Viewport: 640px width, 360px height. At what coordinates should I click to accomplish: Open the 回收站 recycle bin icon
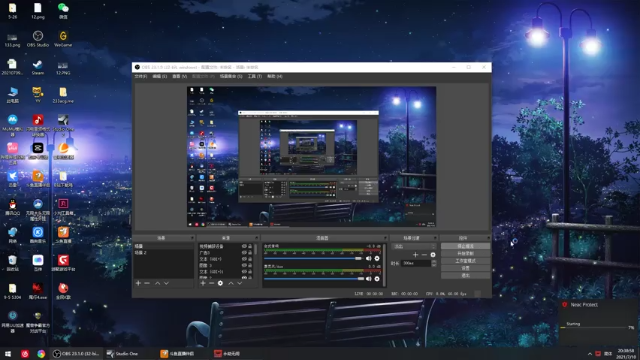[13, 263]
